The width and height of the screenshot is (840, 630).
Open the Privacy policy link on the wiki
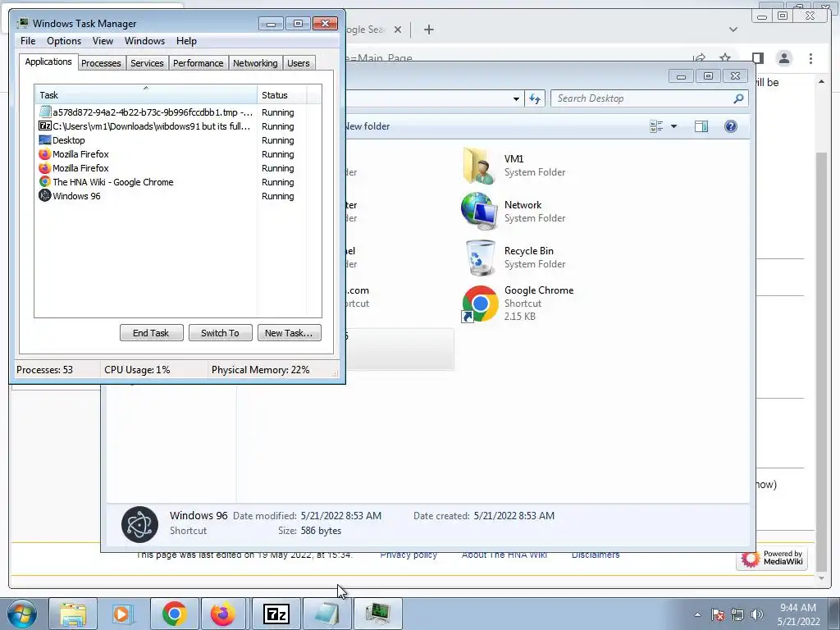(409, 555)
